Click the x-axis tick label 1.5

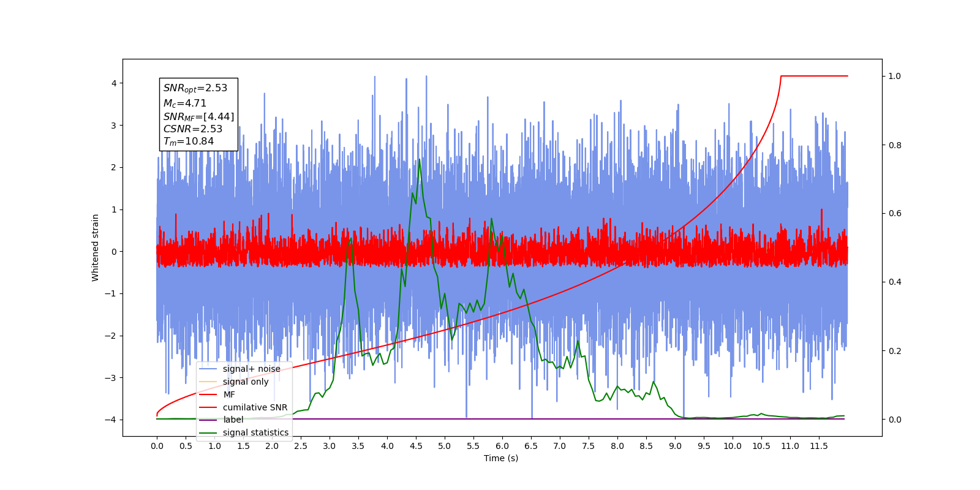click(243, 446)
